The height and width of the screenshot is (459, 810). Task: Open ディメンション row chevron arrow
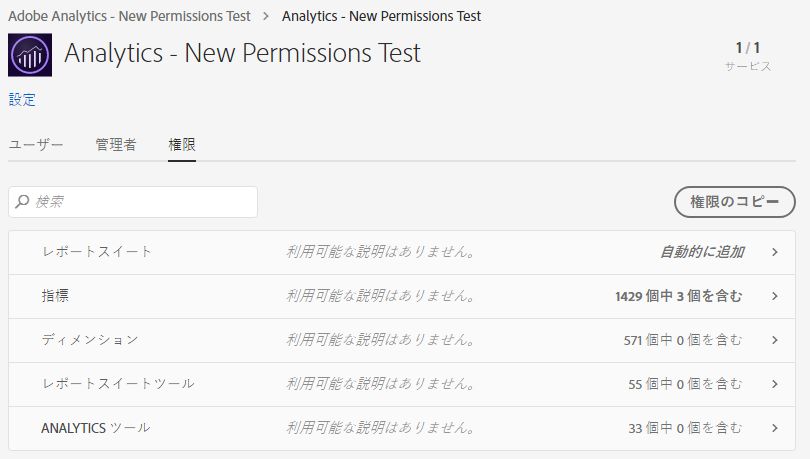tap(775, 340)
